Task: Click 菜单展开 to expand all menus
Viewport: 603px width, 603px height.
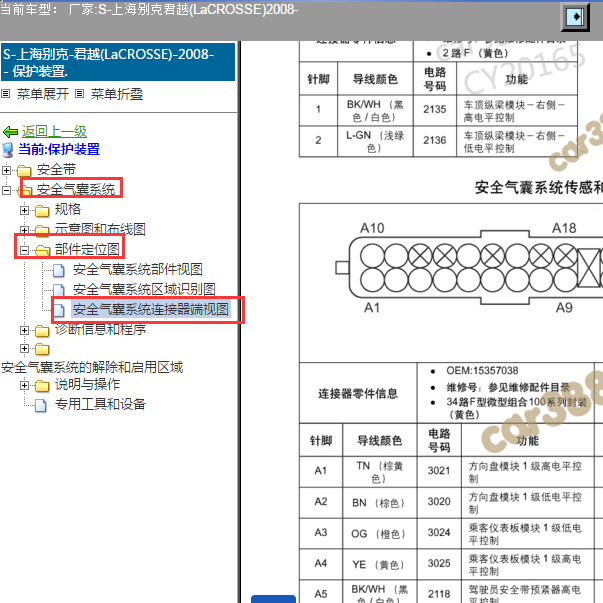Action: click(x=43, y=94)
